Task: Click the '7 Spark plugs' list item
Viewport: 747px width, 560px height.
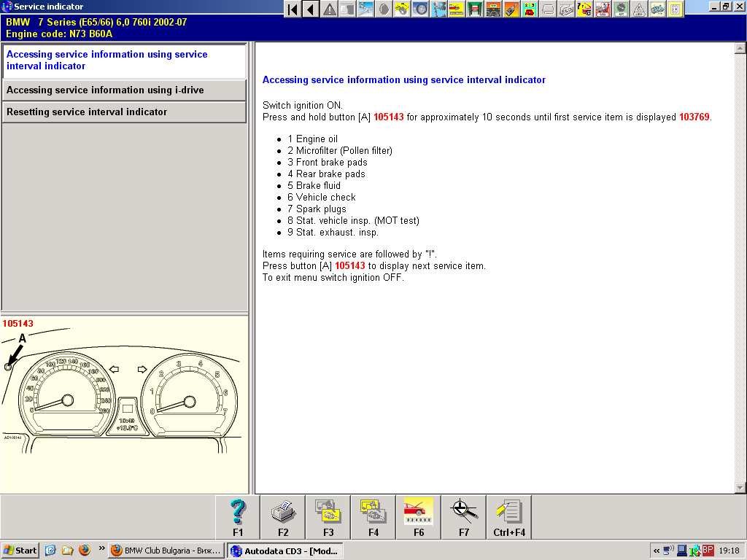Action: [x=317, y=209]
